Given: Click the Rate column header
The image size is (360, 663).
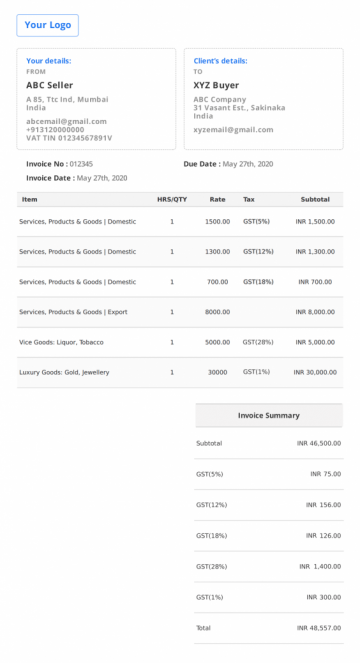Looking at the screenshot, I should [217, 200].
